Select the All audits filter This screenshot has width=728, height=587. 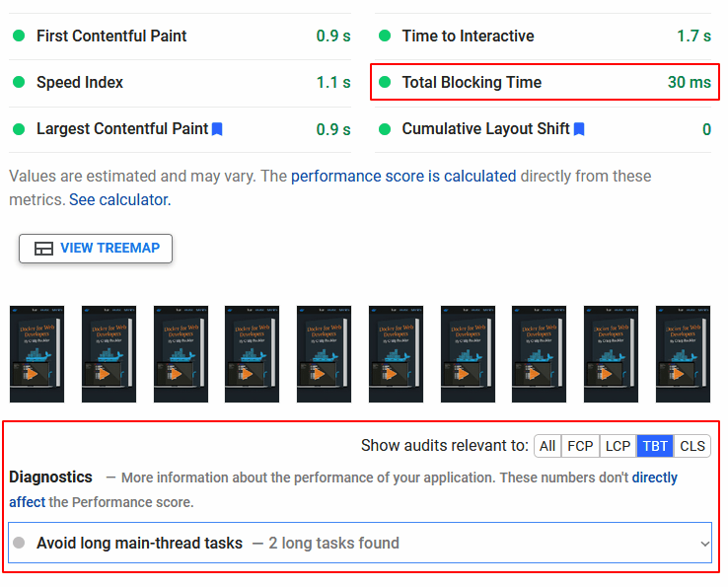[x=547, y=446]
